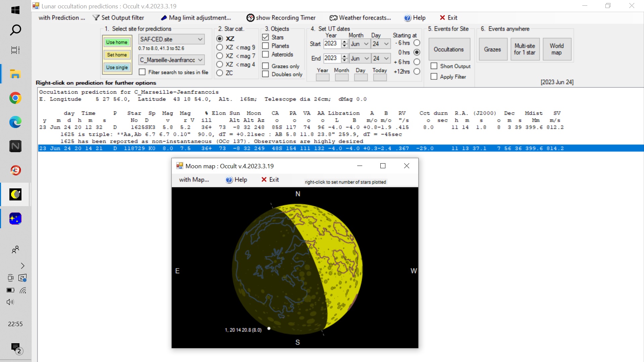Click the green Use home button

coord(117,42)
